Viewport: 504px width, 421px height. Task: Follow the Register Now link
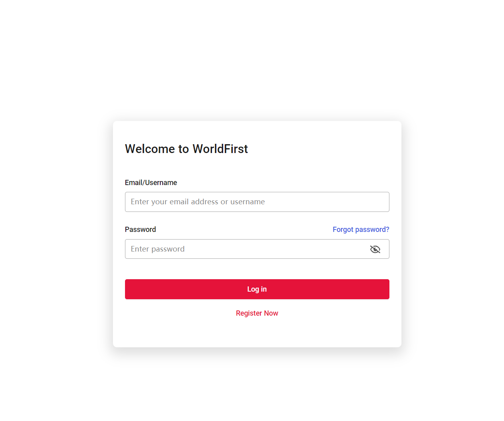click(257, 313)
